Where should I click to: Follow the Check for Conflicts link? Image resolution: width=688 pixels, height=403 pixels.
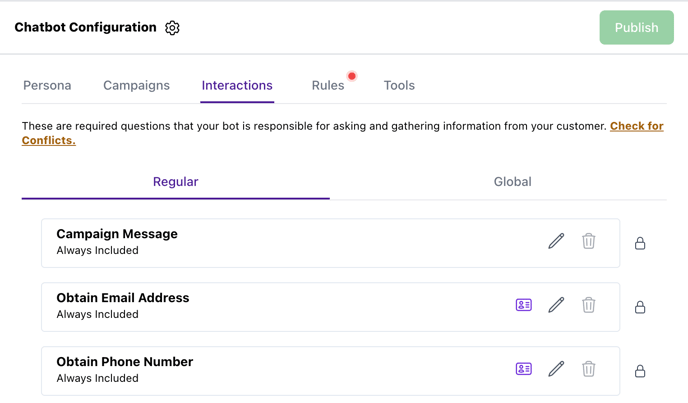pyautogui.click(x=636, y=127)
